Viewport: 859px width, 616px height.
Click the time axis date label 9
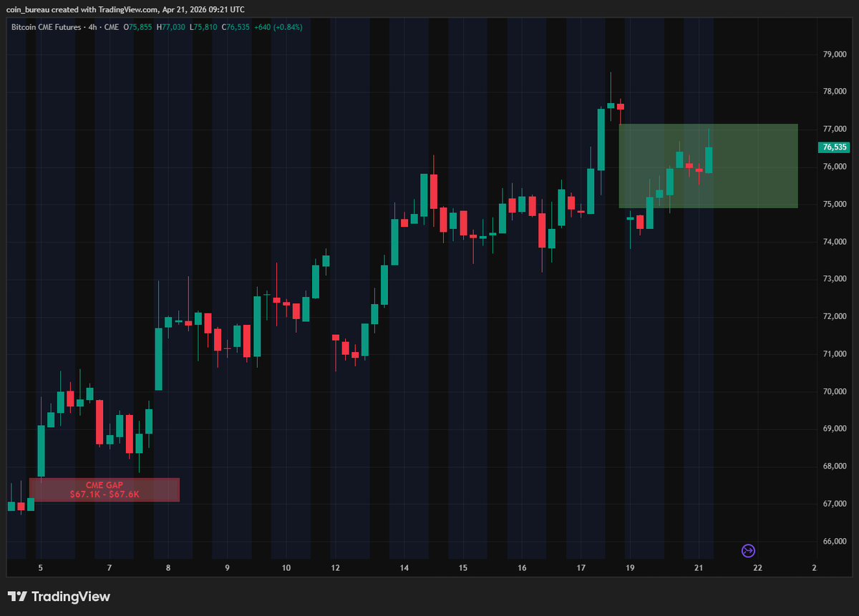coord(227,568)
